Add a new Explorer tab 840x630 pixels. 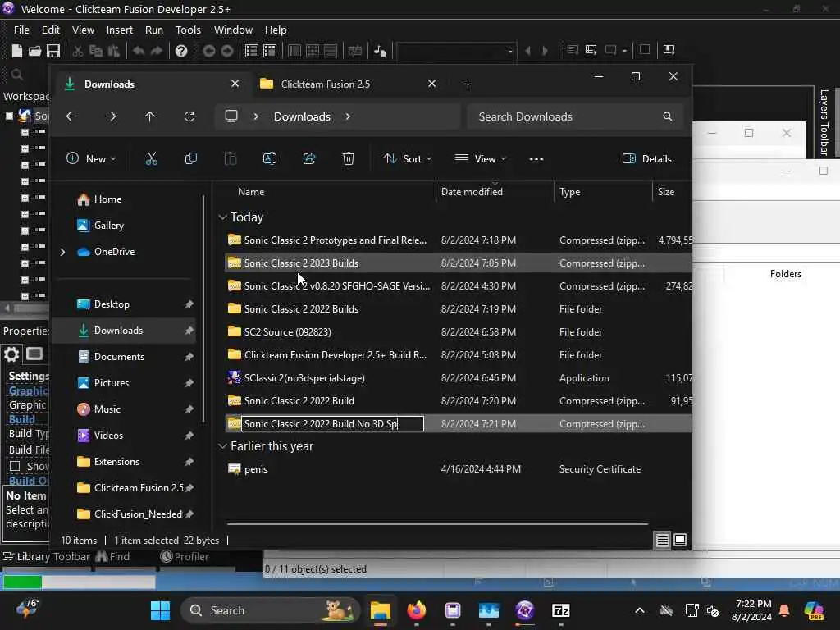coord(468,84)
